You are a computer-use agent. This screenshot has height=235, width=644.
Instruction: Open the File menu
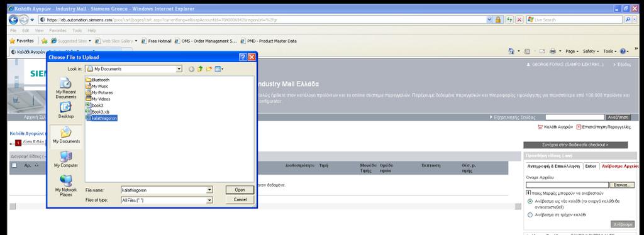point(13,31)
